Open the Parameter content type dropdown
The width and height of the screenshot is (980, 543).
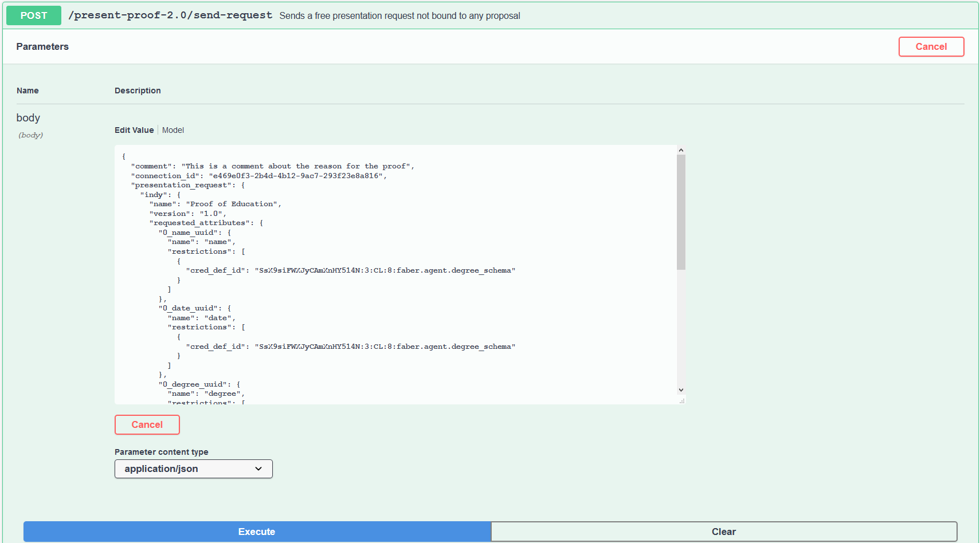coord(193,469)
